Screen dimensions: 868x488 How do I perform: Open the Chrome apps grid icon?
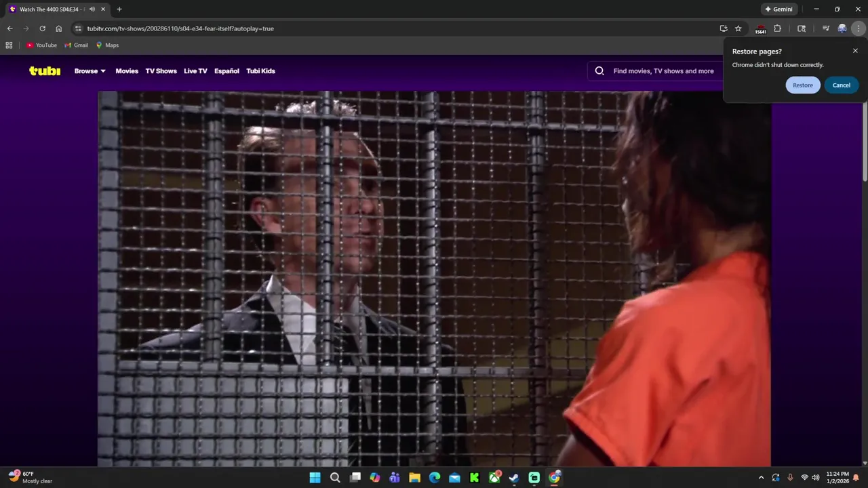(x=9, y=45)
